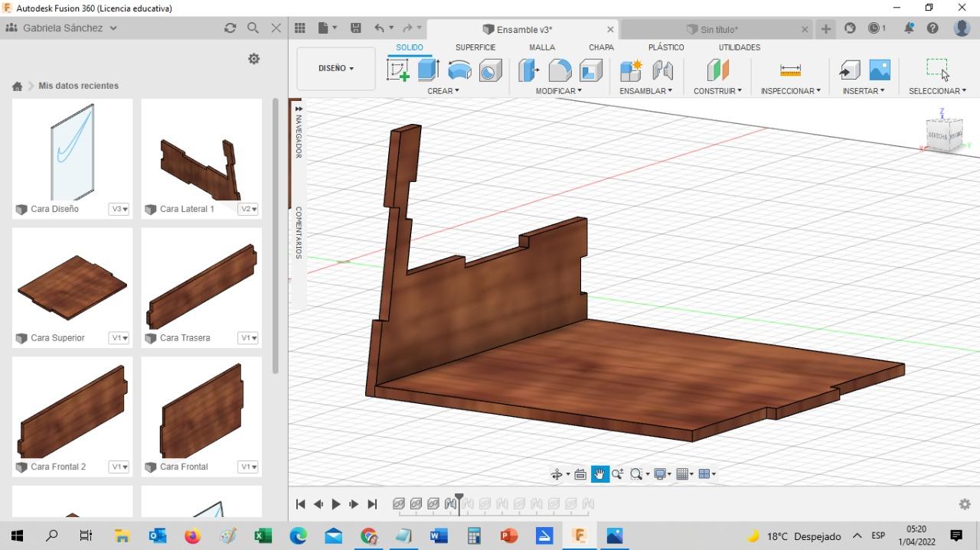Click Mis datos recientes breadcrumb
The height and width of the screenshot is (550, 980).
click(78, 86)
